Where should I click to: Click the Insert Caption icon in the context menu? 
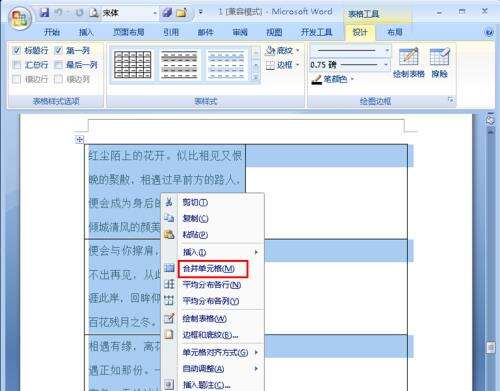169,384
